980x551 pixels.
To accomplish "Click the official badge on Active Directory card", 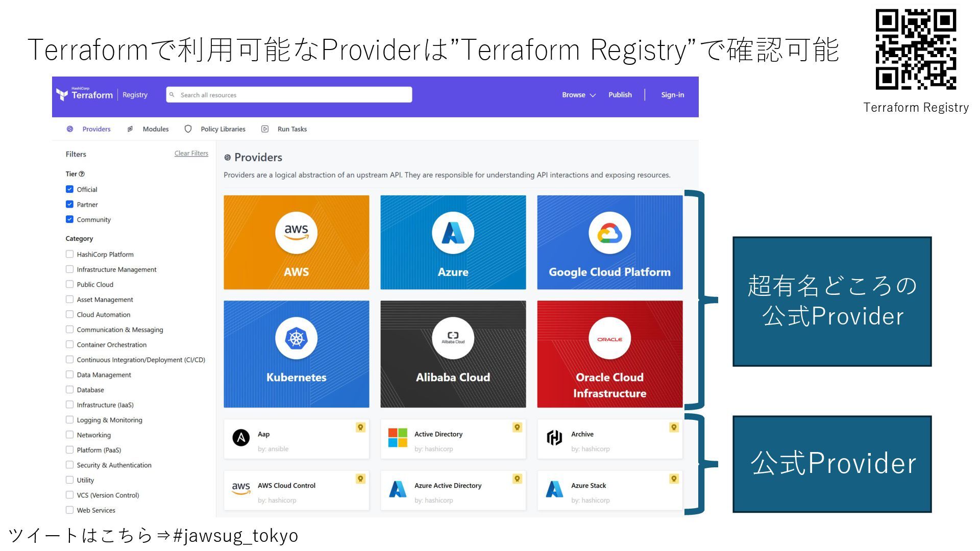I will coord(517,428).
